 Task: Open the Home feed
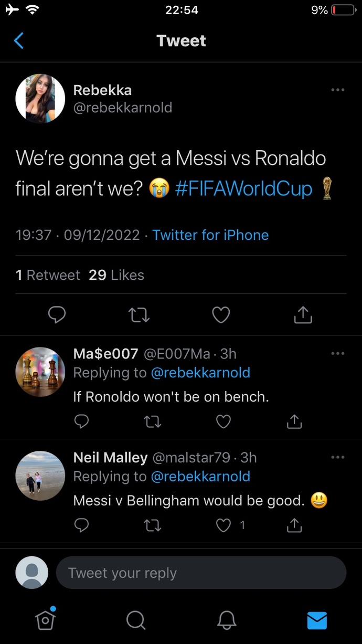(45, 620)
